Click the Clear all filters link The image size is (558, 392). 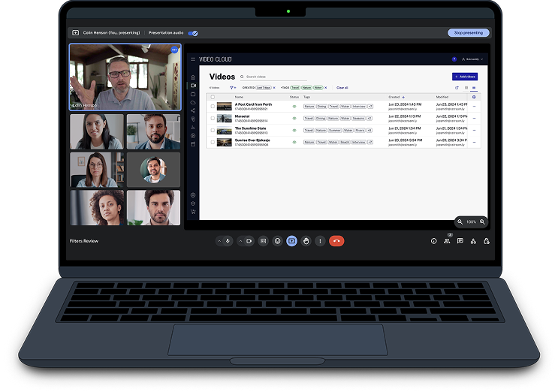(342, 88)
